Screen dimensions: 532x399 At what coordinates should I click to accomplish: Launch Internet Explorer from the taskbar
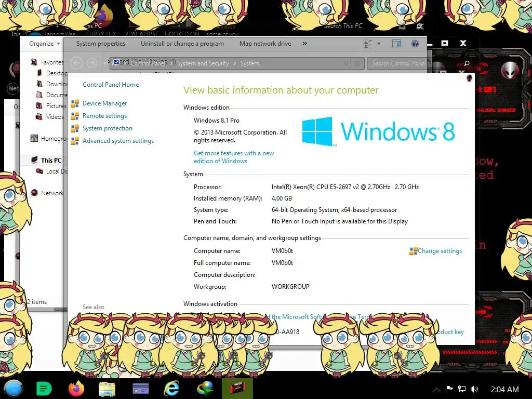171,389
